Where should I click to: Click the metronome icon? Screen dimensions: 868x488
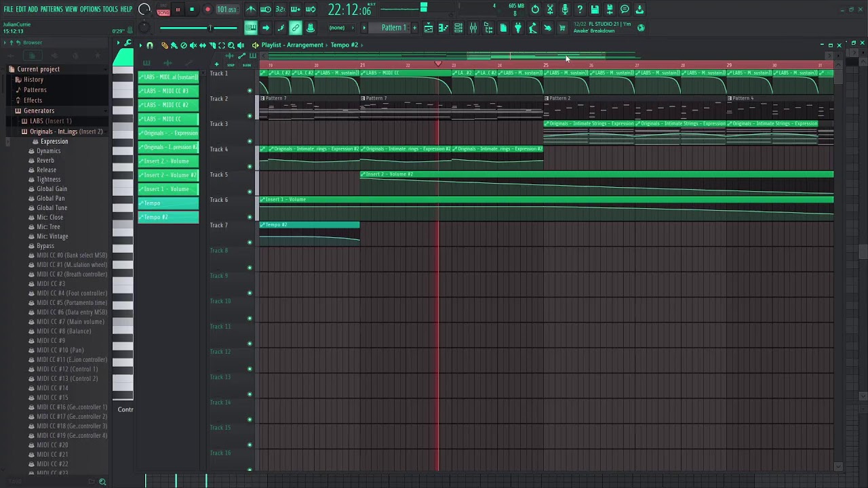pyautogui.click(x=251, y=9)
